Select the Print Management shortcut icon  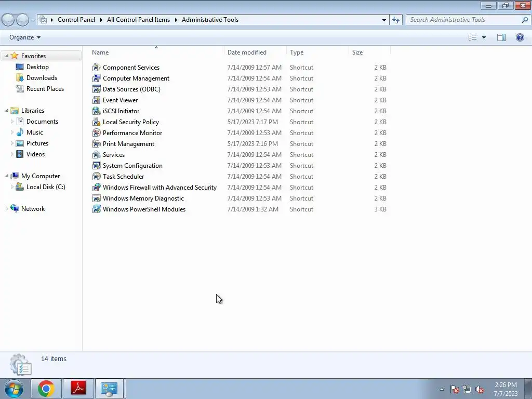click(x=96, y=144)
